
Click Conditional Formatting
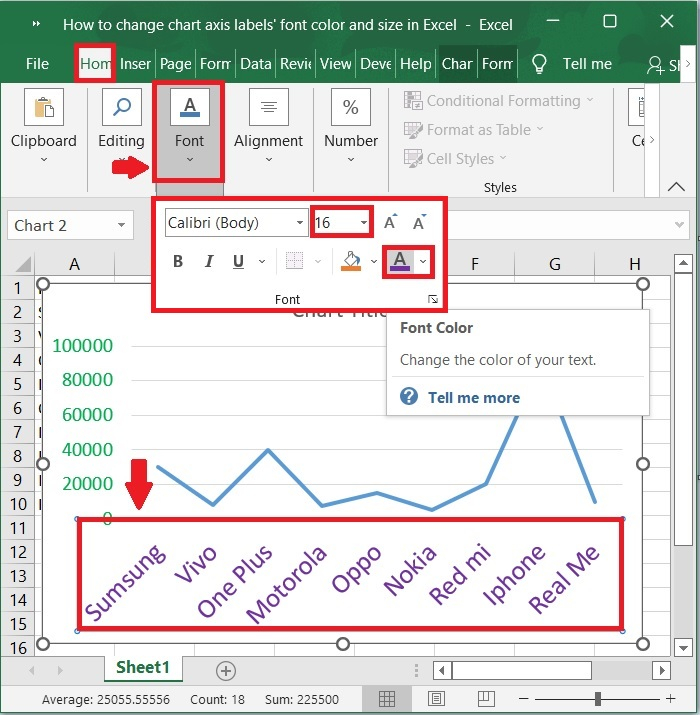498,100
